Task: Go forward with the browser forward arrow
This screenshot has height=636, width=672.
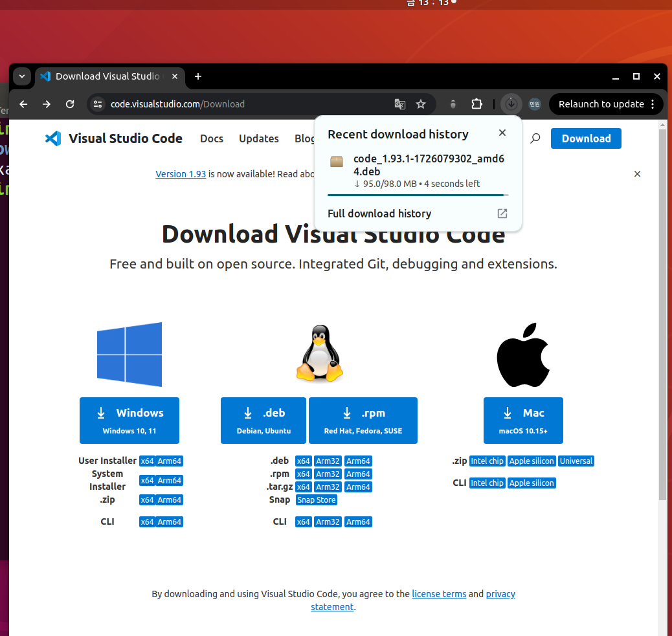Action: click(x=46, y=104)
